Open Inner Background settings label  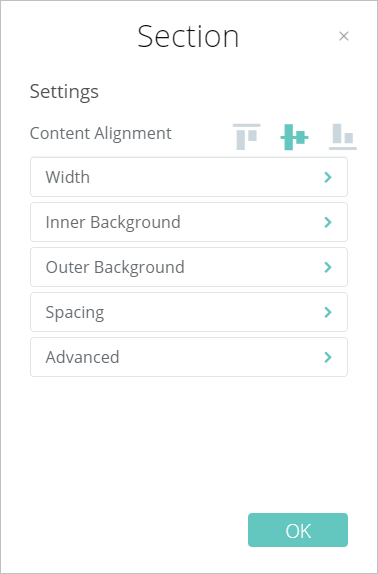coord(113,222)
